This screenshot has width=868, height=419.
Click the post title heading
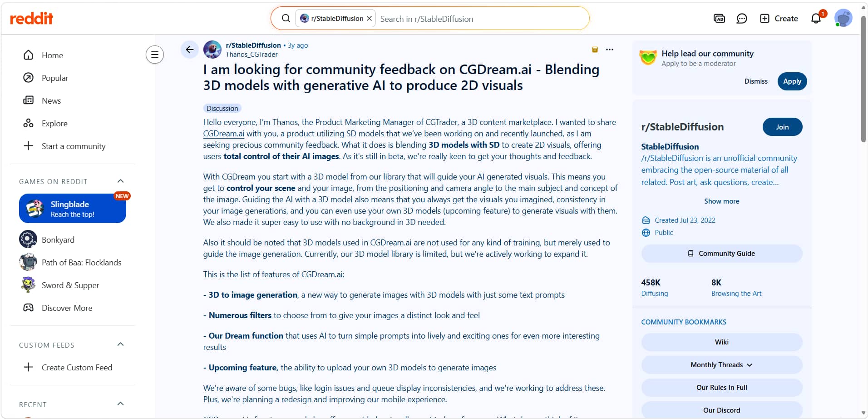401,77
